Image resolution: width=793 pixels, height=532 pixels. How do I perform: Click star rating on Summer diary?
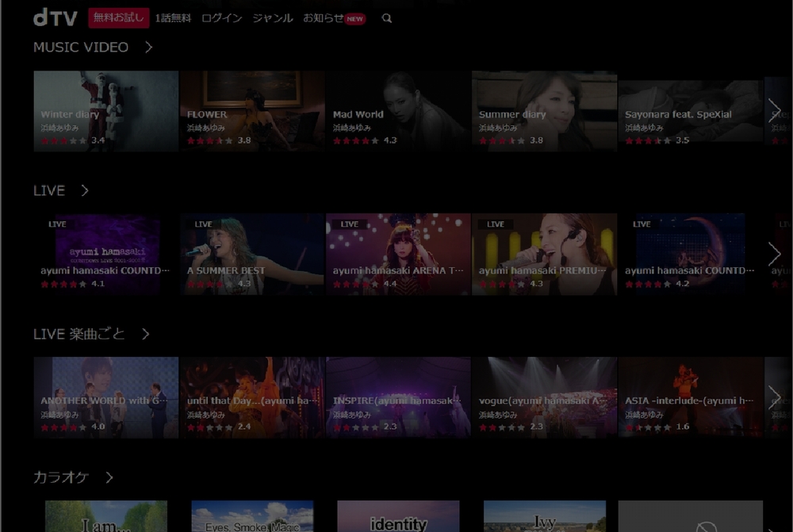click(x=502, y=140)
